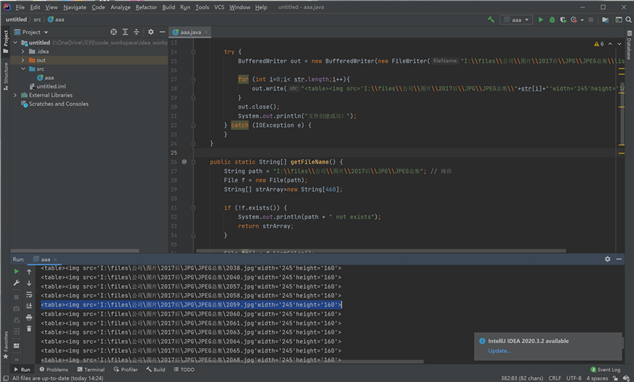This screenshot has height=382, width=634.
Task: Clear all Run console output
Action: [x=29, y=329]
